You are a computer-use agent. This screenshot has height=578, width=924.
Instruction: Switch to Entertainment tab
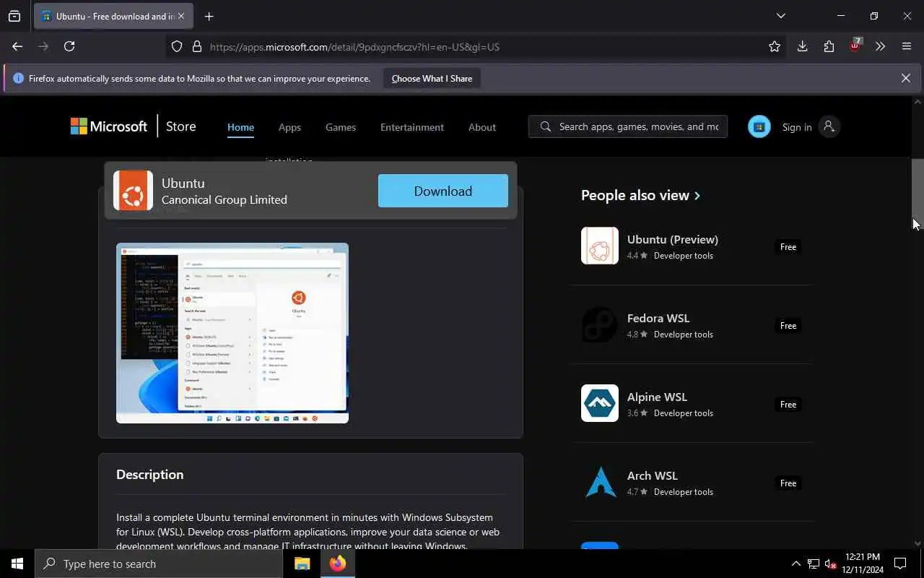coord(412,127)
